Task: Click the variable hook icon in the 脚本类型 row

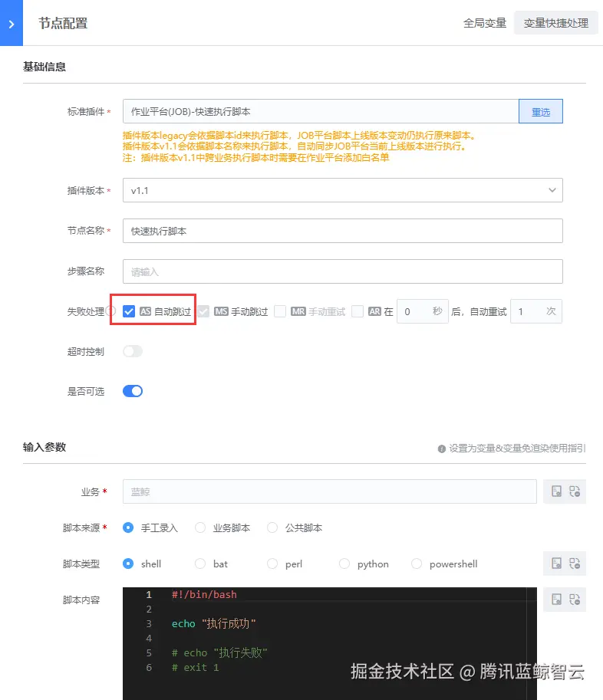Action: (x=575, y=564)
